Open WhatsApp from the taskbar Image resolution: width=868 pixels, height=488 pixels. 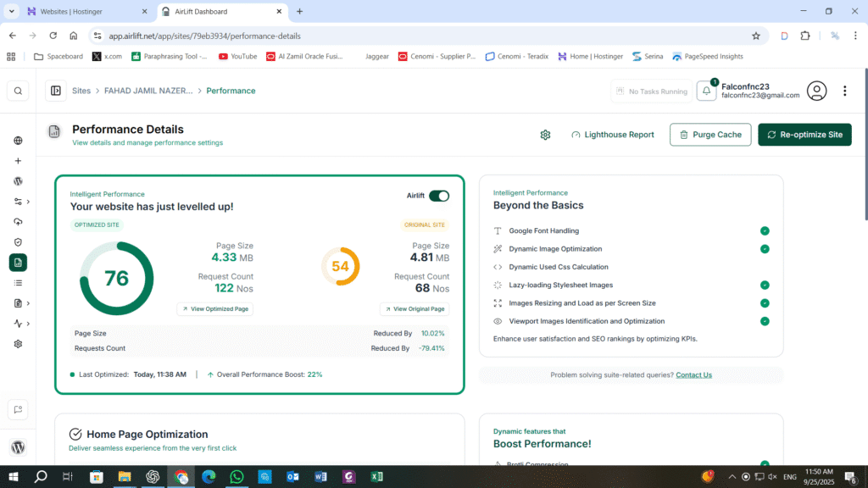[x=236, y=476]
